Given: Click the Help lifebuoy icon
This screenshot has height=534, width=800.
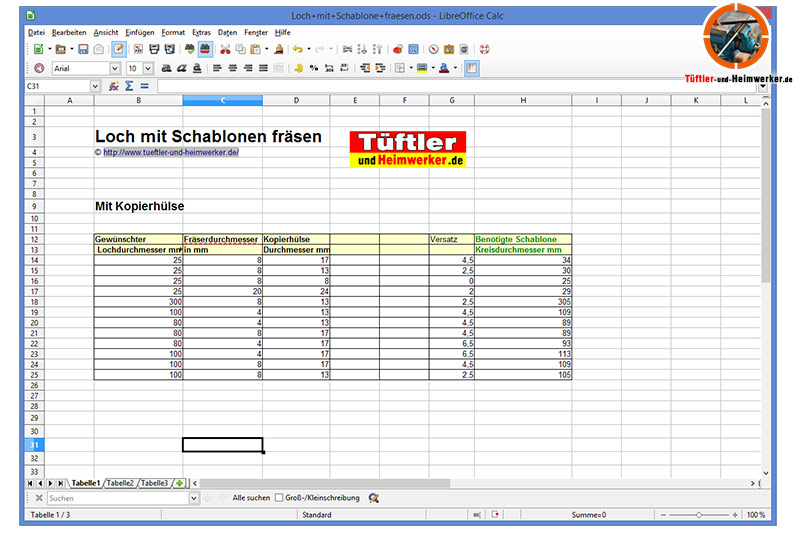Looking at the screenshot, I should [484, 49].
